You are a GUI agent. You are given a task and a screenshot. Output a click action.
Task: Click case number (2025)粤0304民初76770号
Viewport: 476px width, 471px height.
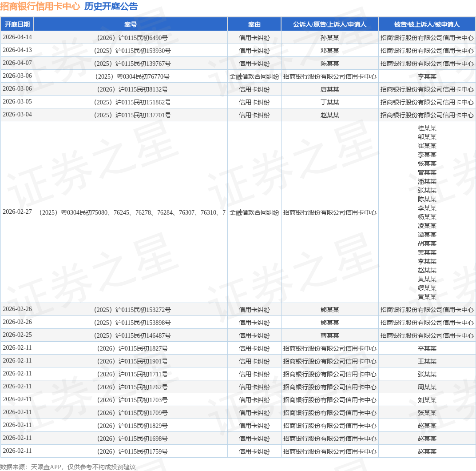132,76
